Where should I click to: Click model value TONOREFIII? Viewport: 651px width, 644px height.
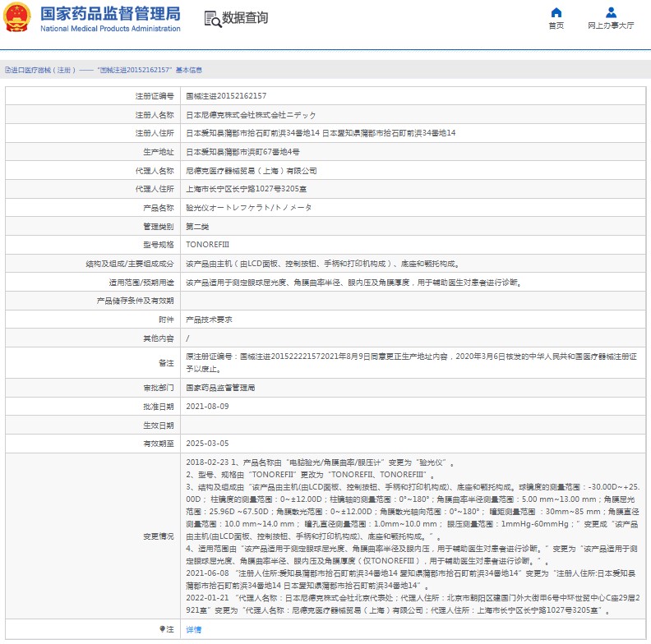pyautogui.click(x=208, y=245)
